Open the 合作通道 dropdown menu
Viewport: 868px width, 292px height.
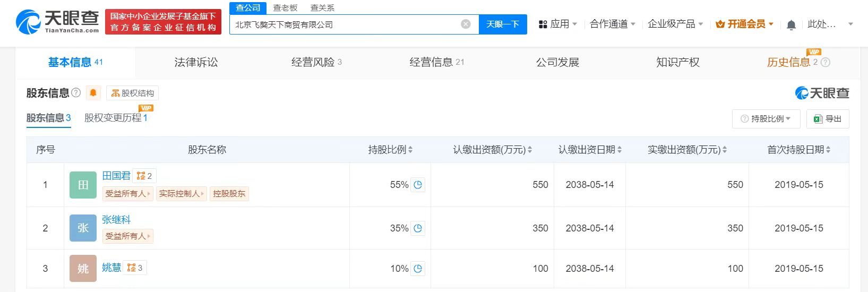[613, 24]
